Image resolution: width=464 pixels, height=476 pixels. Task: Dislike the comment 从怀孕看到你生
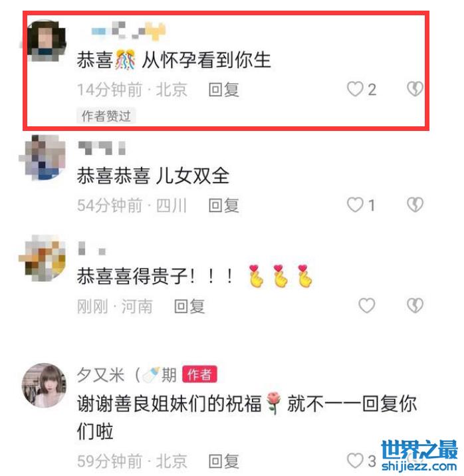click(415, 89)
